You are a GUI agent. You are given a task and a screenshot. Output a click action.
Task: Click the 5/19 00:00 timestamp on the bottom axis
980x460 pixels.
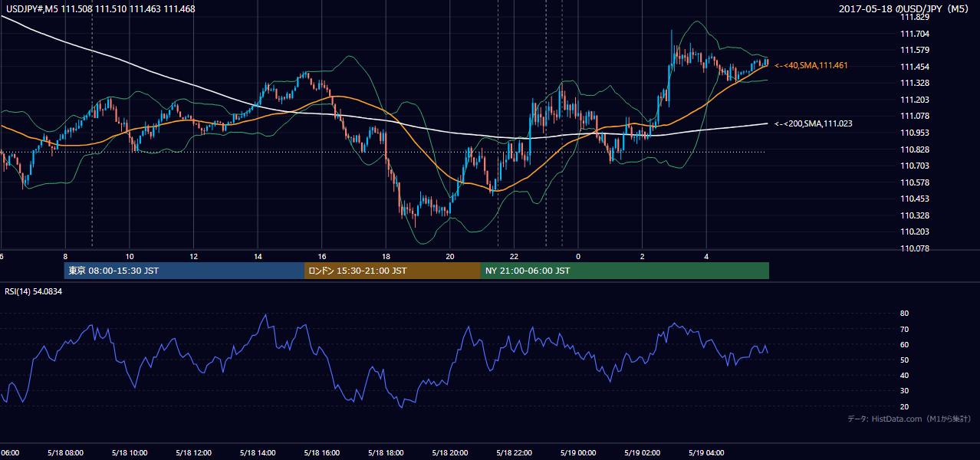578,452
